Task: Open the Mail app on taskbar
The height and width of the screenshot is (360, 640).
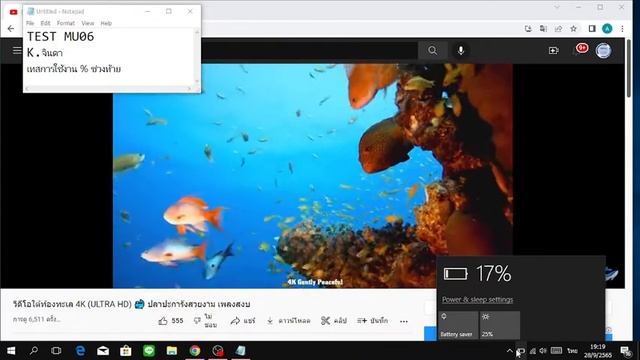Action: [103, 351]
